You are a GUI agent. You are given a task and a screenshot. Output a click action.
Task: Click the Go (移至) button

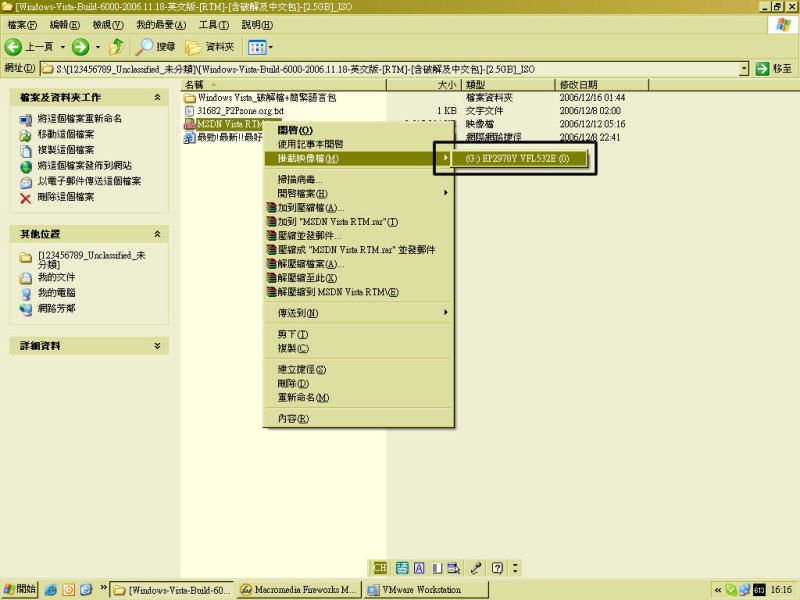774,69
